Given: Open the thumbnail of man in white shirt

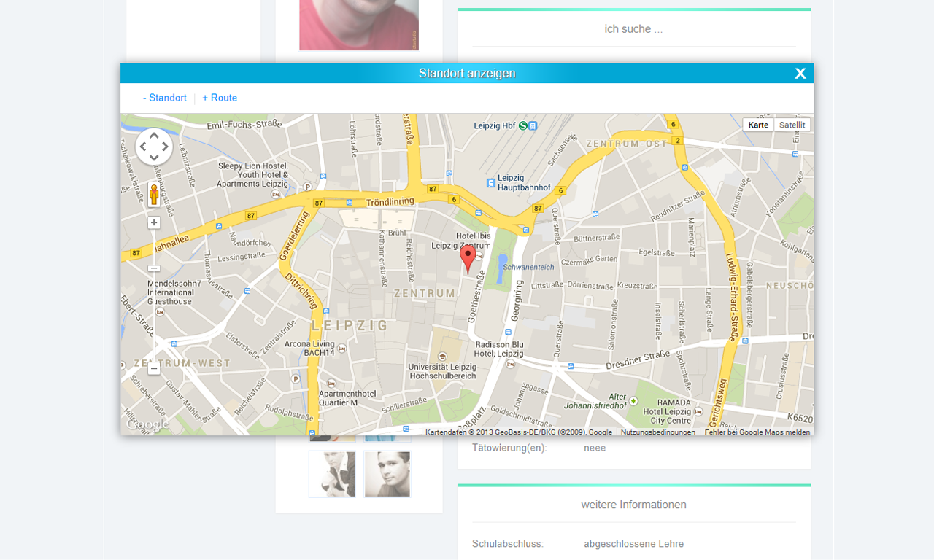Looking at the screenshot, I should click(x=332, y=474).
